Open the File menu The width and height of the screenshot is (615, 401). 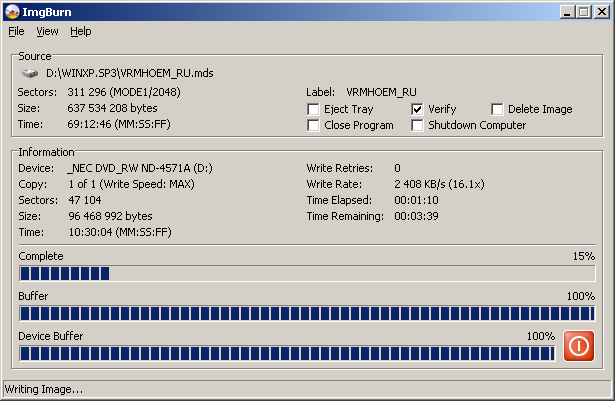click(x=16, y=31)
